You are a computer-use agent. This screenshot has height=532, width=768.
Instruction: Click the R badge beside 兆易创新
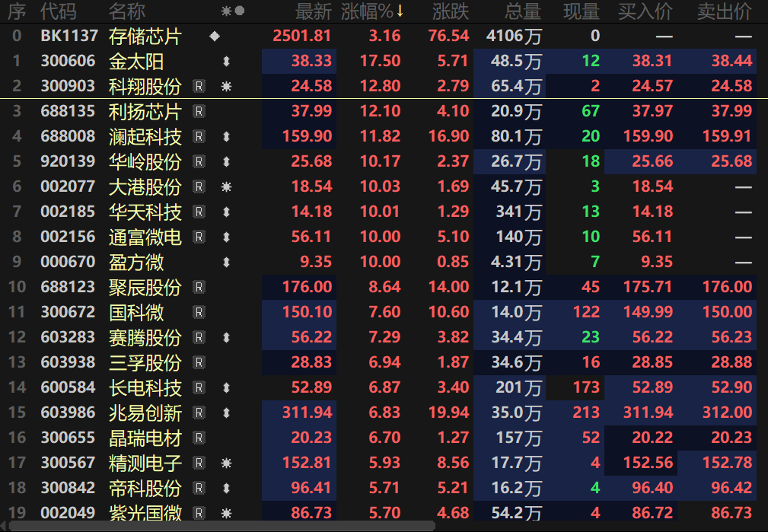click(x=199, y=413)
